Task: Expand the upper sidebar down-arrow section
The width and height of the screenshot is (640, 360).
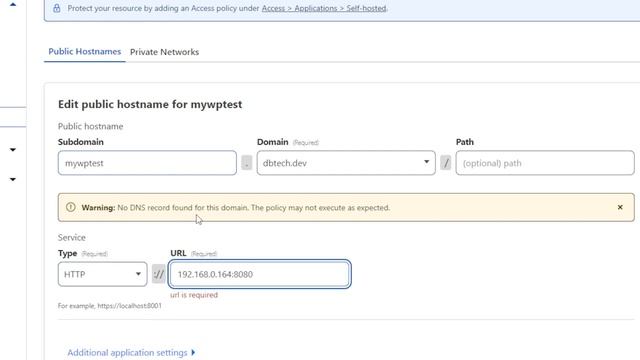Action: [x=13, y=150]
